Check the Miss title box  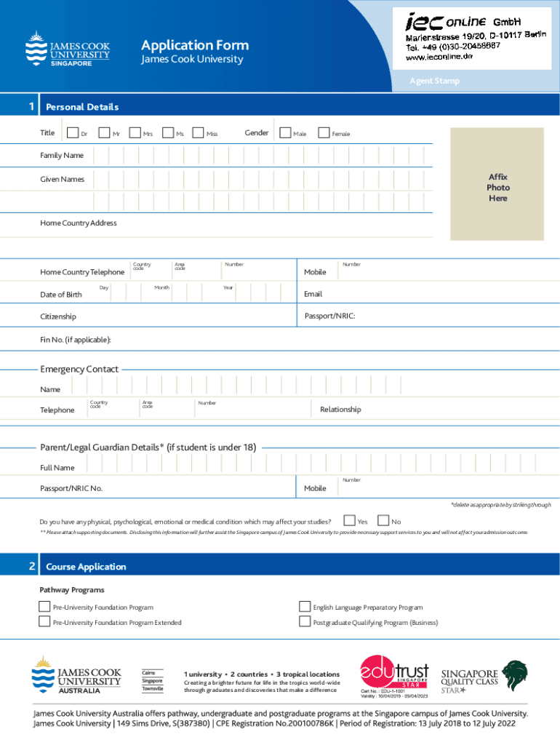tap(199, 132)
